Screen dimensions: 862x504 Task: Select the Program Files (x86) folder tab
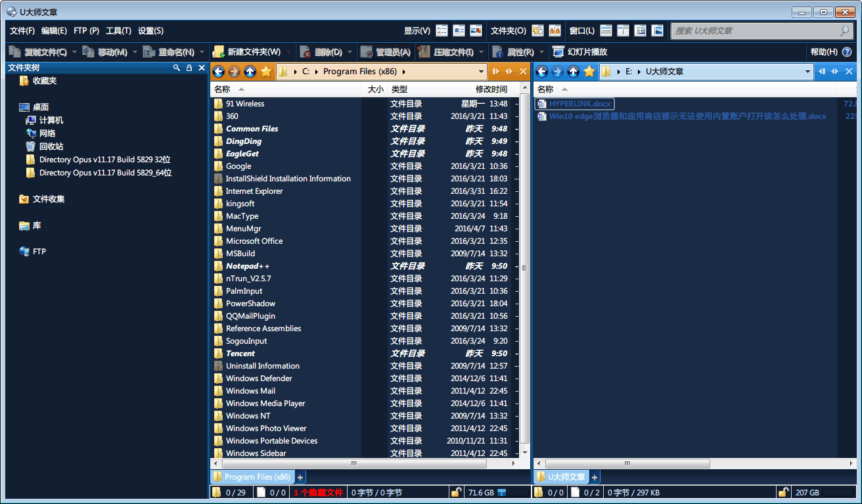click(x=252, y=477)
